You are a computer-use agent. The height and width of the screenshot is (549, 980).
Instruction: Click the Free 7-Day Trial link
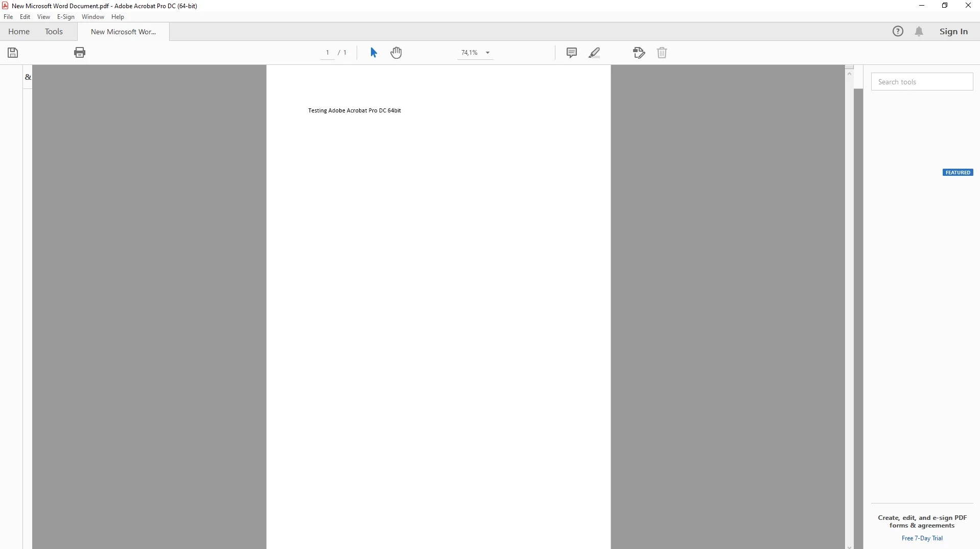coord(922,538)
